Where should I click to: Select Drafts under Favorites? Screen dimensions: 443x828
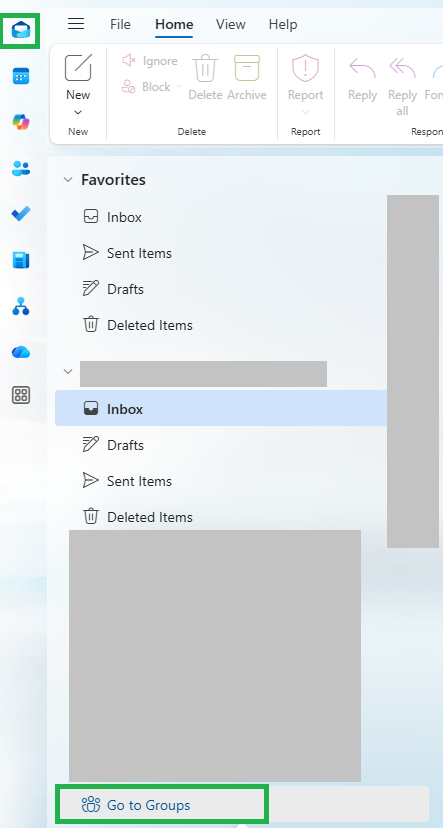point(221,289)
